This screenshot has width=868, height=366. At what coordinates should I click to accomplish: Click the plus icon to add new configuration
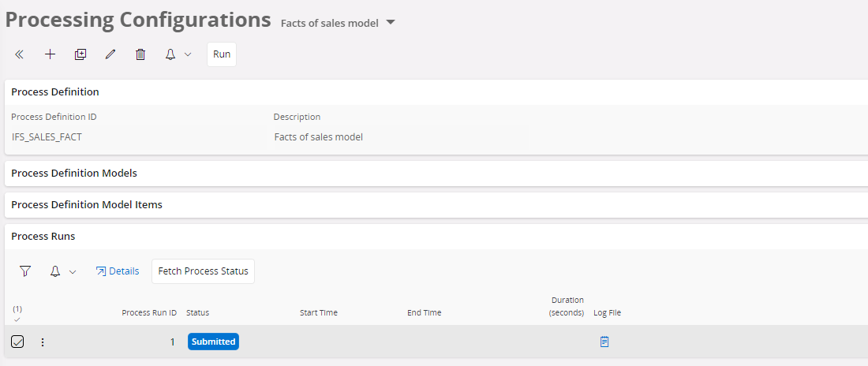(50, 54)
